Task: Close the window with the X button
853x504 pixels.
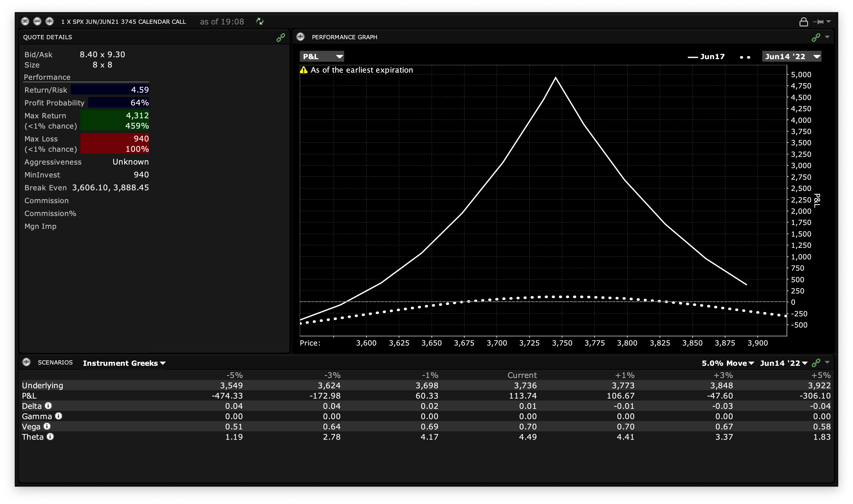Action: [x=25, y=22]
